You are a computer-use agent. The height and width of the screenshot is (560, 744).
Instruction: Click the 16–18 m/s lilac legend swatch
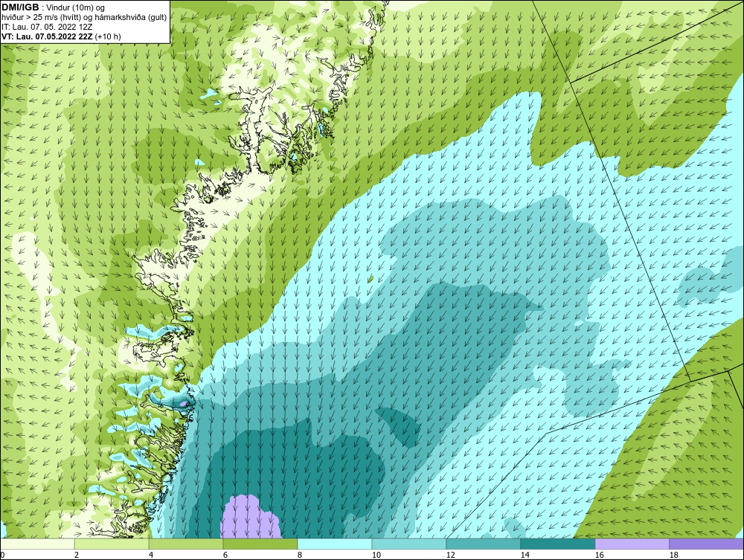pos(632,544)
